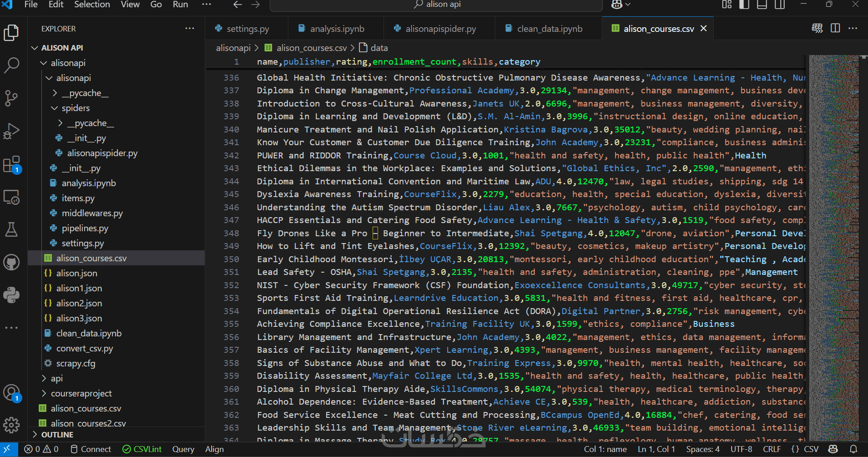Toggle the bottom panel
Image resolution: width=868 pixels, height=457 pixels.
point(762,5)
